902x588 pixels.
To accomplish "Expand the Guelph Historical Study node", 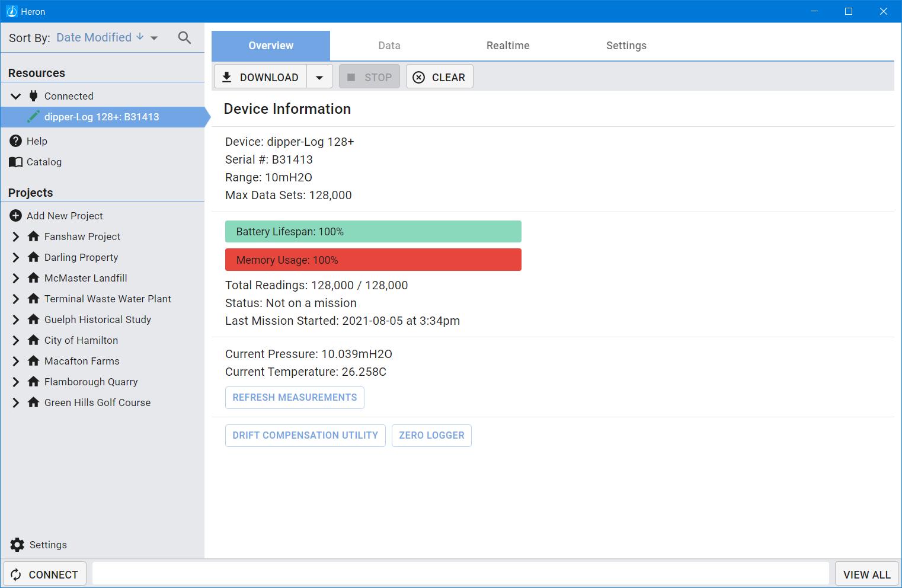I will (16, 319).
